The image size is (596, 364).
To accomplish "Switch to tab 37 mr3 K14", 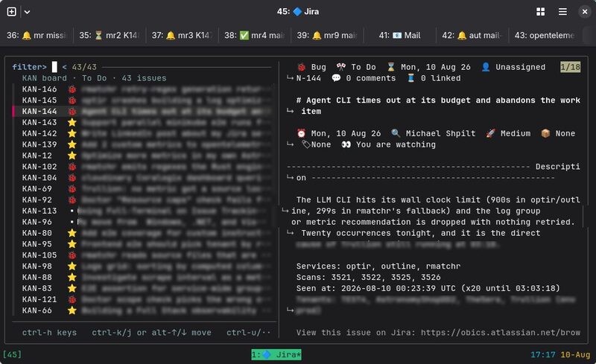I will point(182,35).
